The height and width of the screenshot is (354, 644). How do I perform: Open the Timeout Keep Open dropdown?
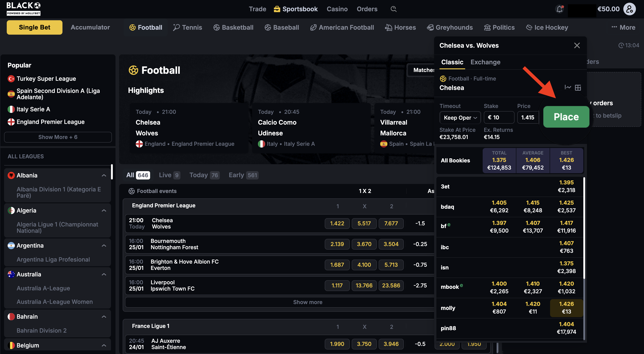460,118
